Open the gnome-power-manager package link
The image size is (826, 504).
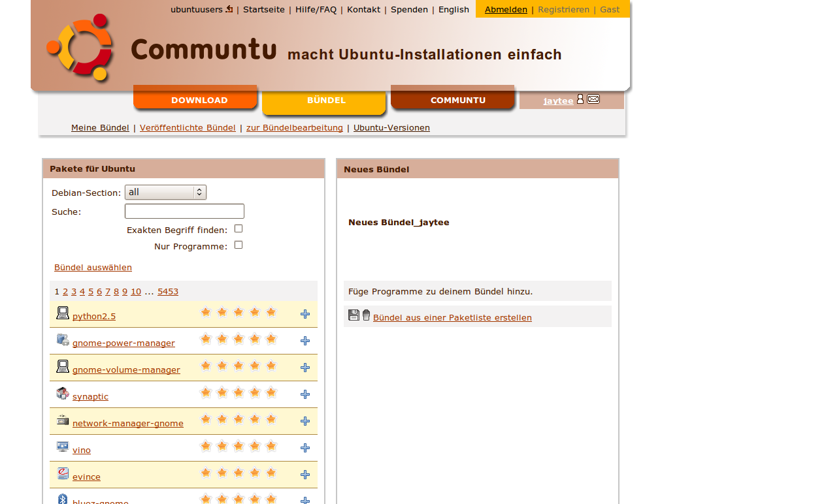coord(124,343)
